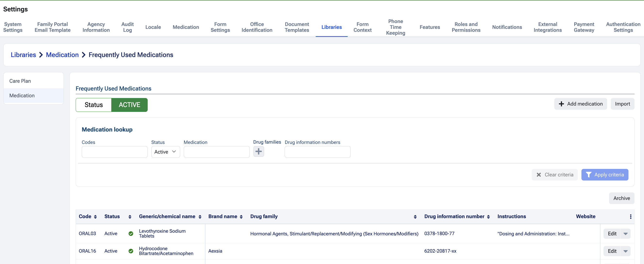Viewport: 644px width, 264px height.
Task: Click chevron after Medication in breadcrumb
Action: 83,55
